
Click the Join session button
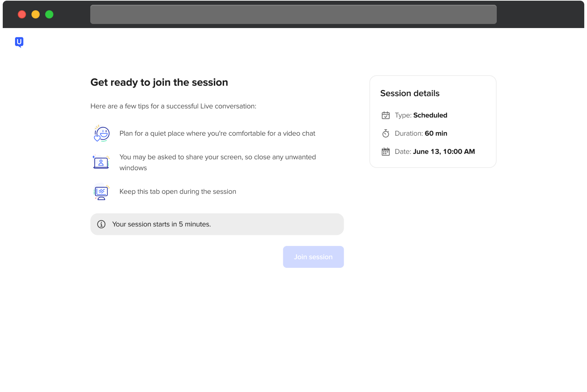tap(313, 257)
